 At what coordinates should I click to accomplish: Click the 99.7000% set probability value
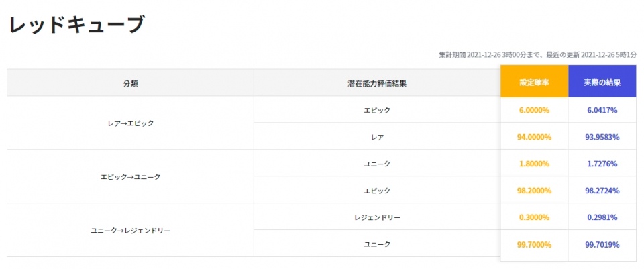click(534, 244)
